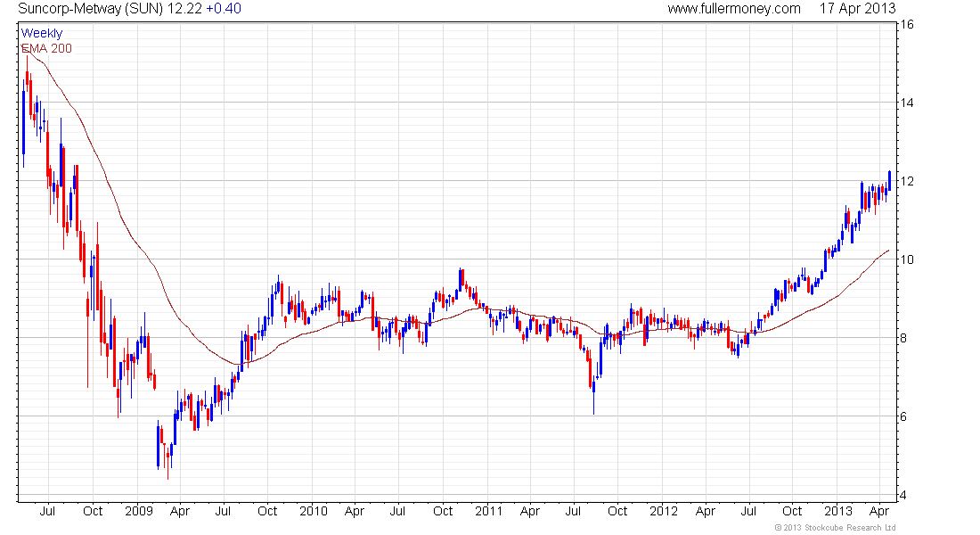Click the 8 price axis label
Viewport: 980px width, 535px height.
pos(903,339)
